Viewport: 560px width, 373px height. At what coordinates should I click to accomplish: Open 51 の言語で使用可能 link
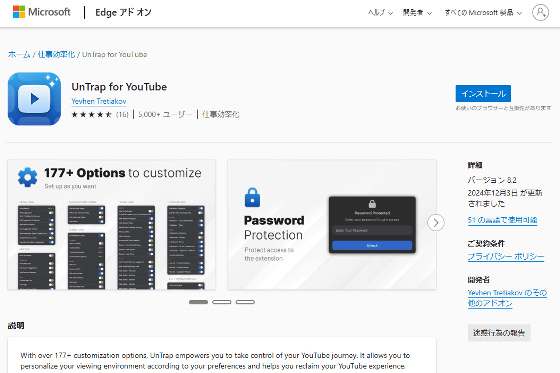[502, 220]
